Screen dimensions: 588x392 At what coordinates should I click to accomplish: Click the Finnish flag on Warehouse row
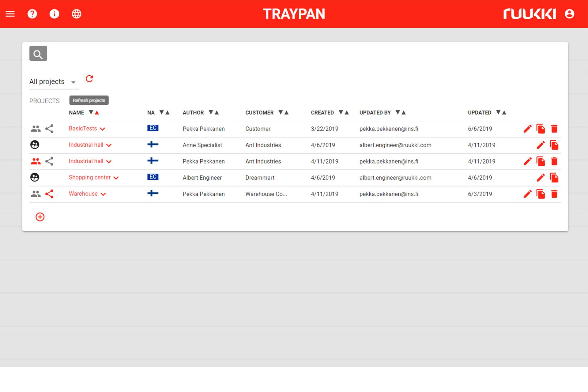click(x=153, y=193)
